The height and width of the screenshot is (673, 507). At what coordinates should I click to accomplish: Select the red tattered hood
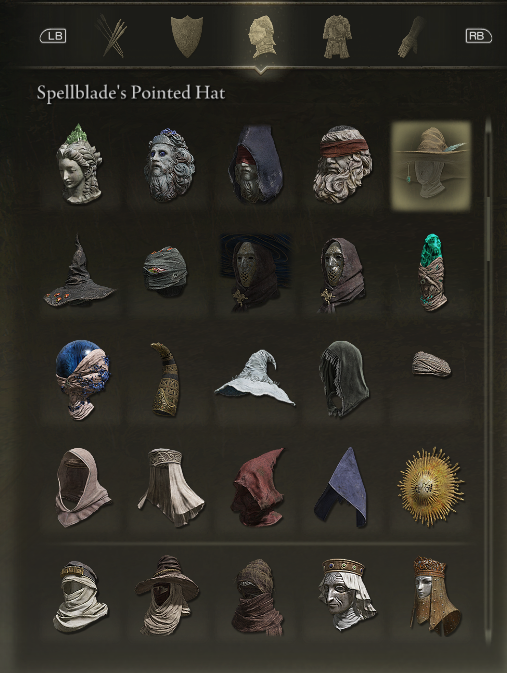pos(258,487)
